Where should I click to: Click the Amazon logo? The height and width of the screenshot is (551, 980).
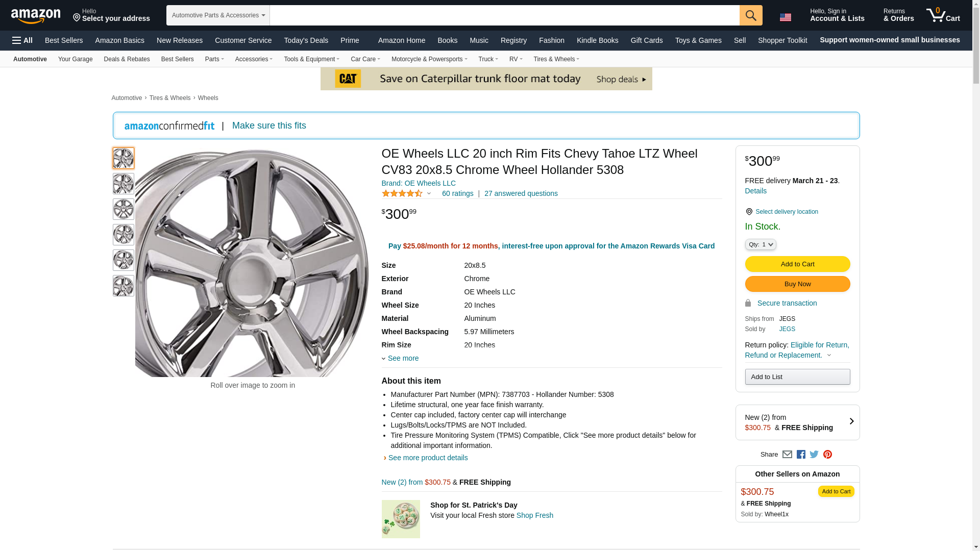(x=36, y=16)
